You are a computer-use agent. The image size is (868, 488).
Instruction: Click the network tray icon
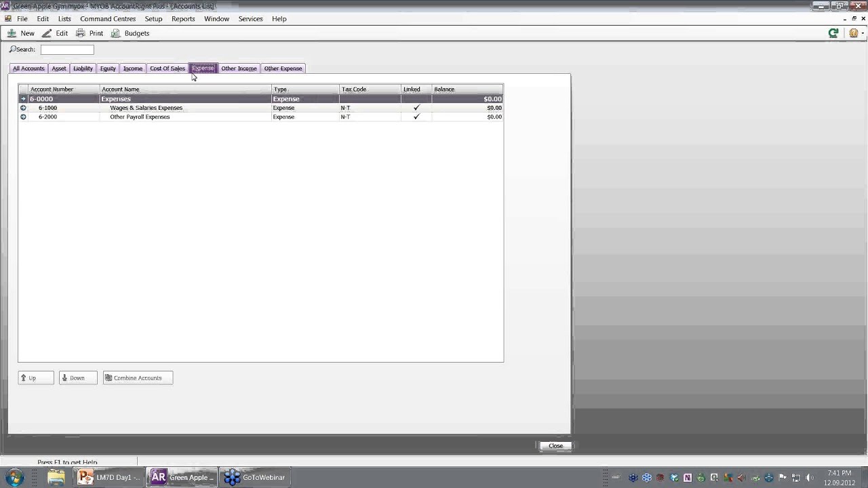795,477
